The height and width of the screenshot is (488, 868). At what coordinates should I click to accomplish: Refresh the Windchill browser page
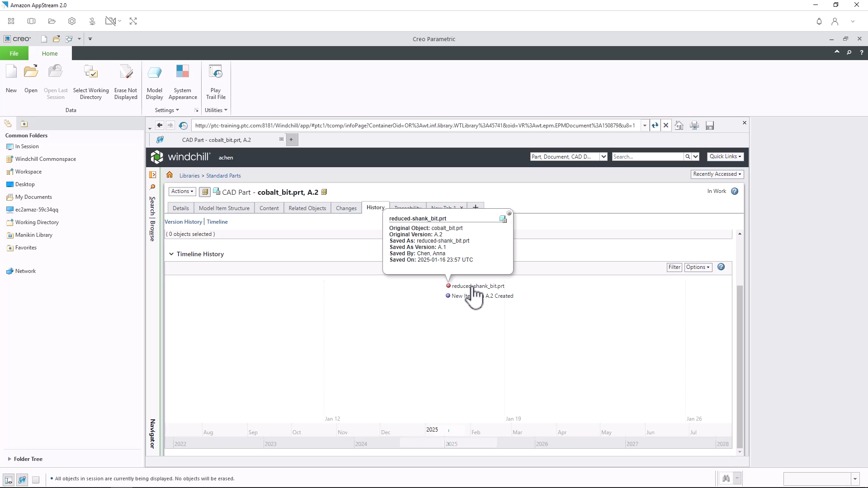[655, 126]
